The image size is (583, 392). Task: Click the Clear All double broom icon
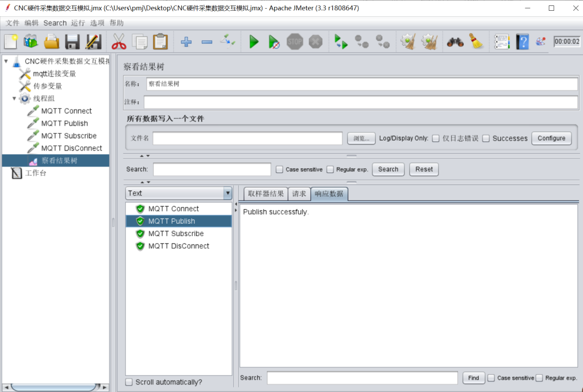point(429,42)
